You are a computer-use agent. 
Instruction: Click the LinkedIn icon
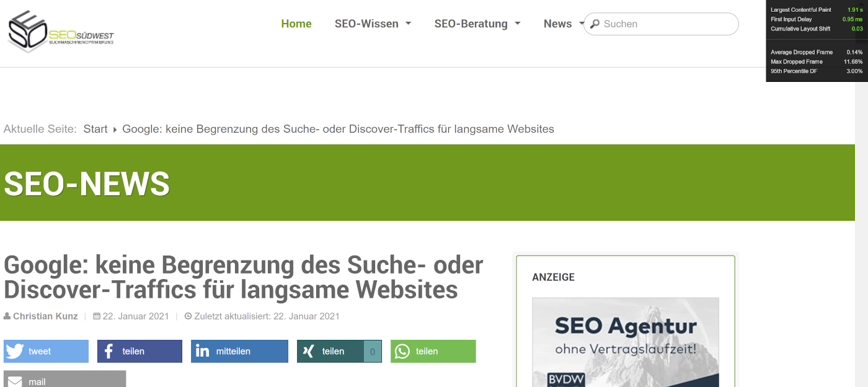pyautogui.click(x=202, y=351)
